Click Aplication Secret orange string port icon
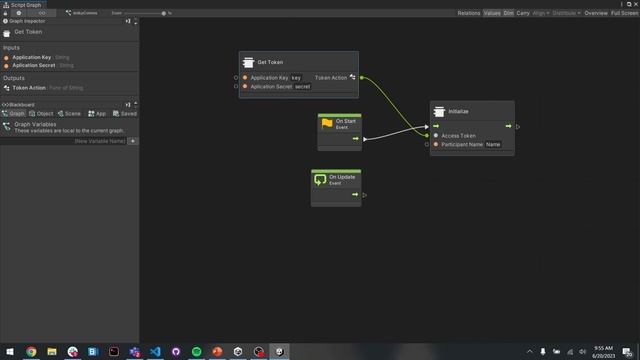The width and height of the screenshot is (640, 360). click(245, 87)
